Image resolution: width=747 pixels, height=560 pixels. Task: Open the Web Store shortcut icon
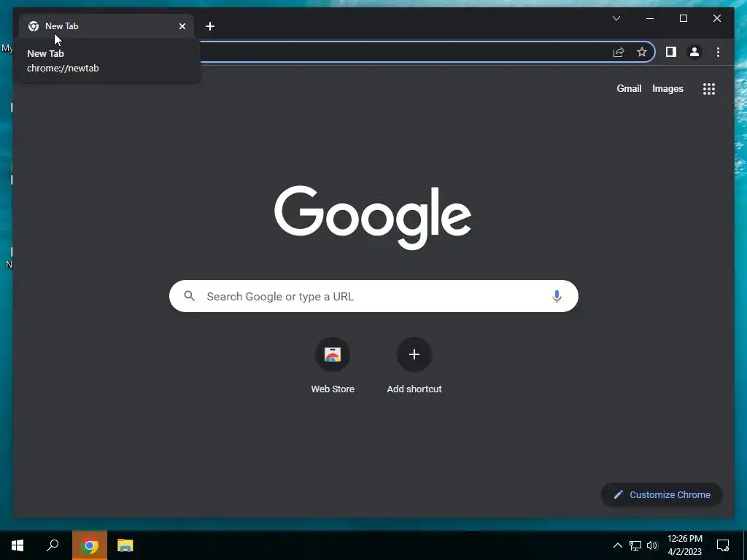[x=333, y=354]
